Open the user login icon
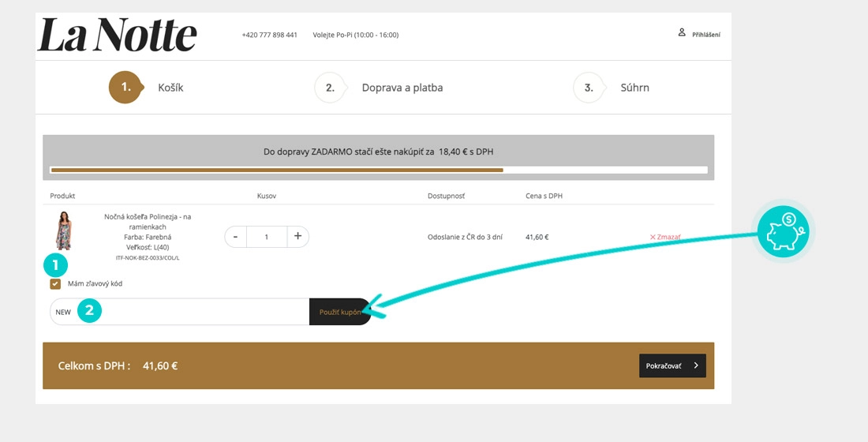 (682, 32)
